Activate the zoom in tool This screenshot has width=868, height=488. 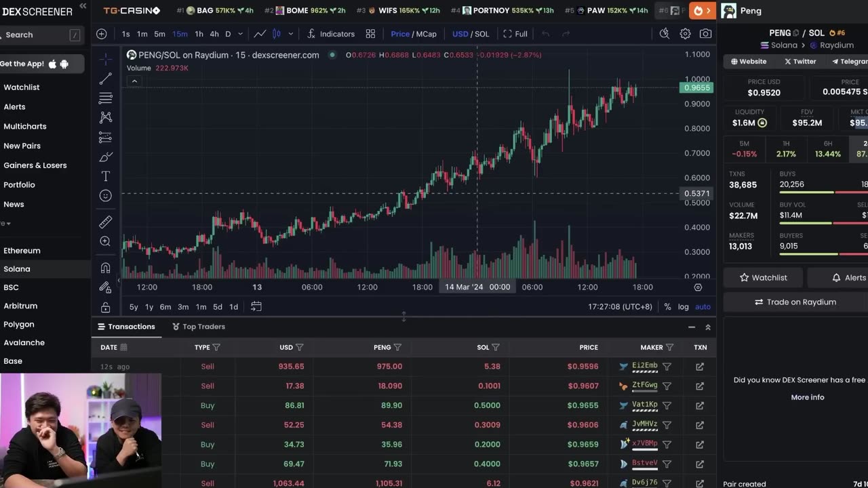click(105, 241)
